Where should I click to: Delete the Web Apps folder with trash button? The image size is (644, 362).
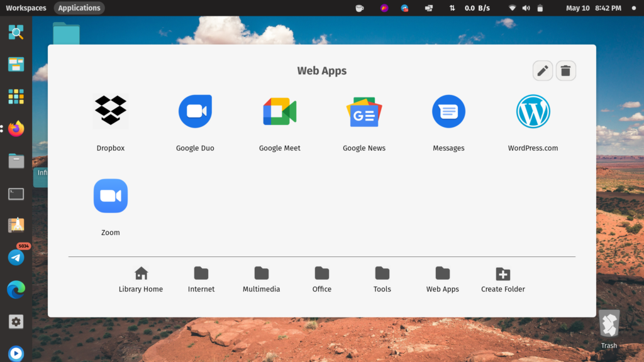(565, 70)
